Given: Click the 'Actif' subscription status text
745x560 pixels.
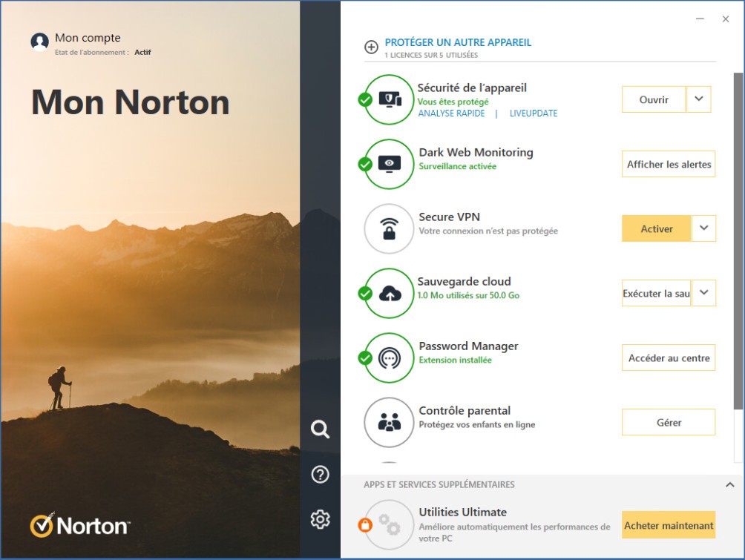Looking at the screenshot, I should click(142, 52).
